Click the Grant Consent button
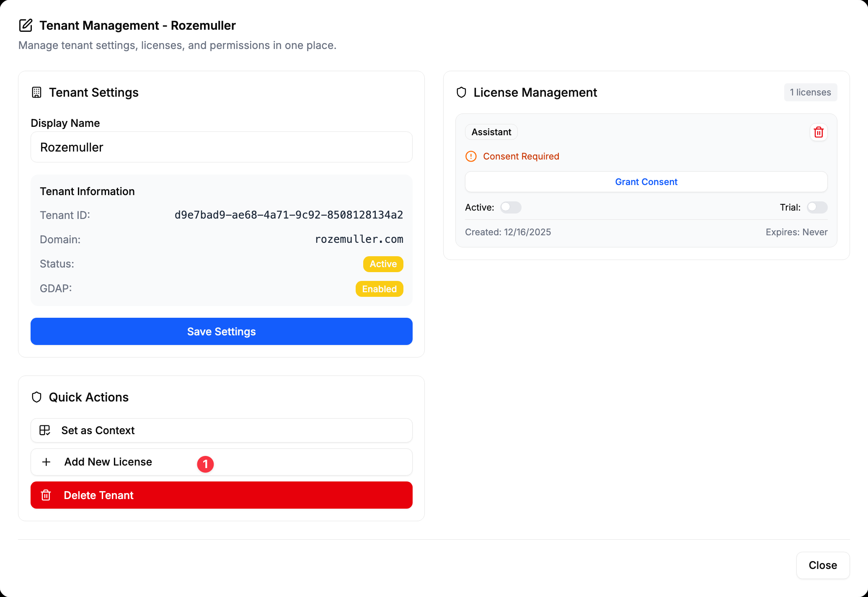Screen dimensions: 868x597 [646, 182]
